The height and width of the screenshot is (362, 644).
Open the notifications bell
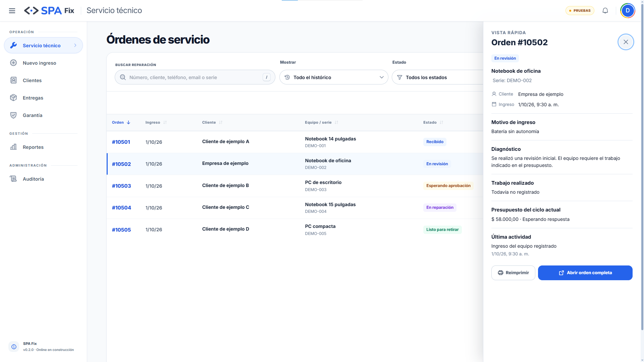pos(605,11)
